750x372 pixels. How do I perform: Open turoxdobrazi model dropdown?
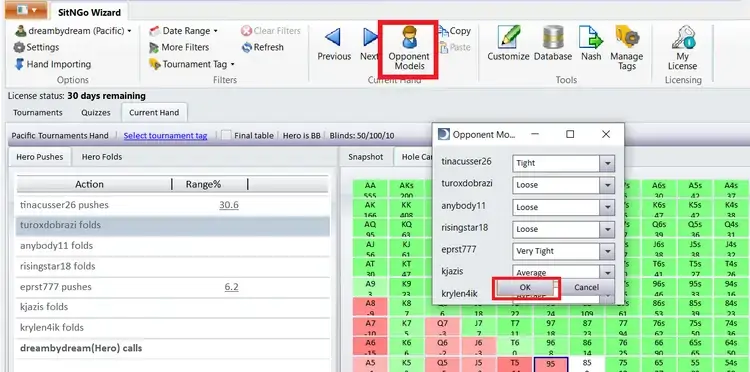tap(607, 185)
